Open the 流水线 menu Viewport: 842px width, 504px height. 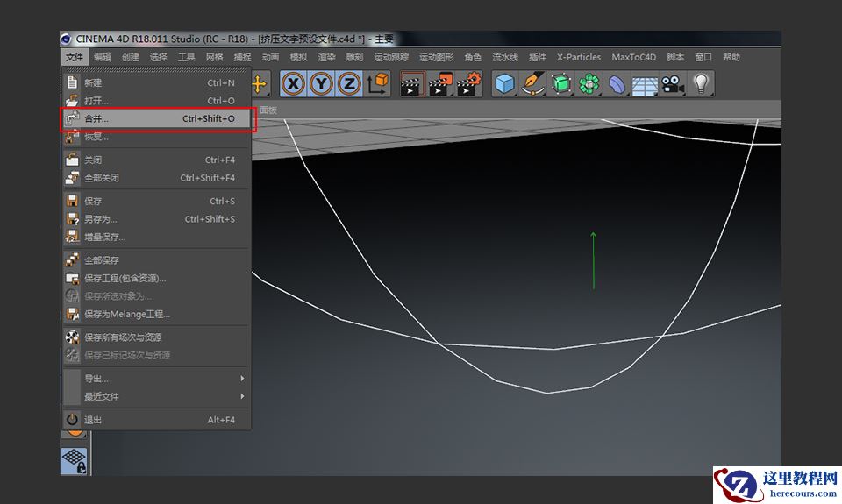click(x=505, y=57)
